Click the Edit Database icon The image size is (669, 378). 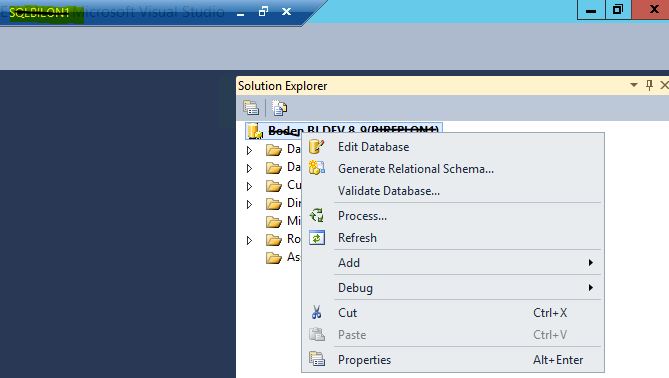point(316,147)
